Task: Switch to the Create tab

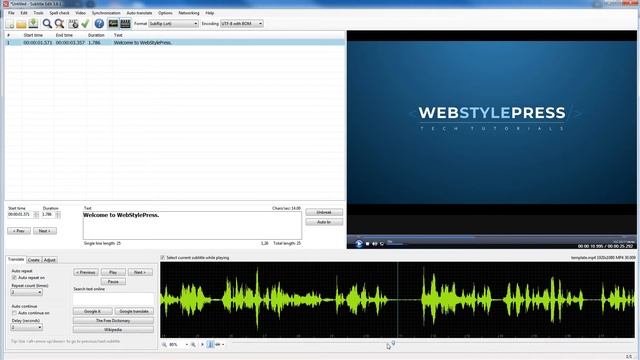Action: (x=34, y=260)
